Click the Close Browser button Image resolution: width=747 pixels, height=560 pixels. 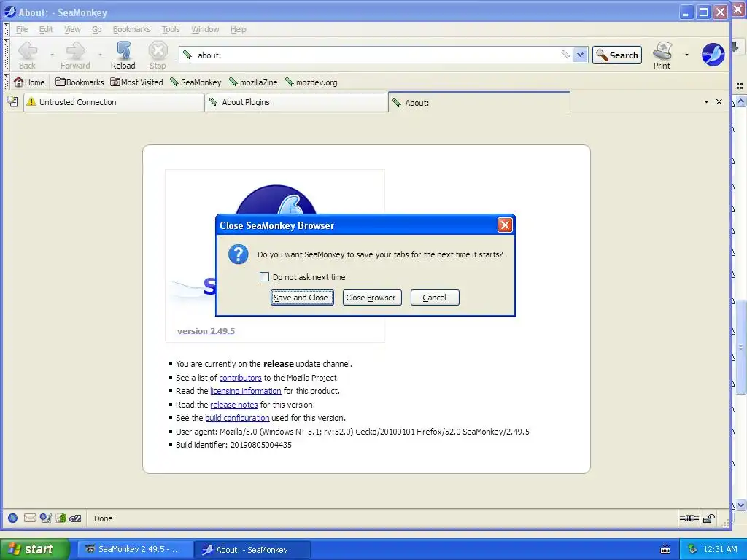click(372, 297)
